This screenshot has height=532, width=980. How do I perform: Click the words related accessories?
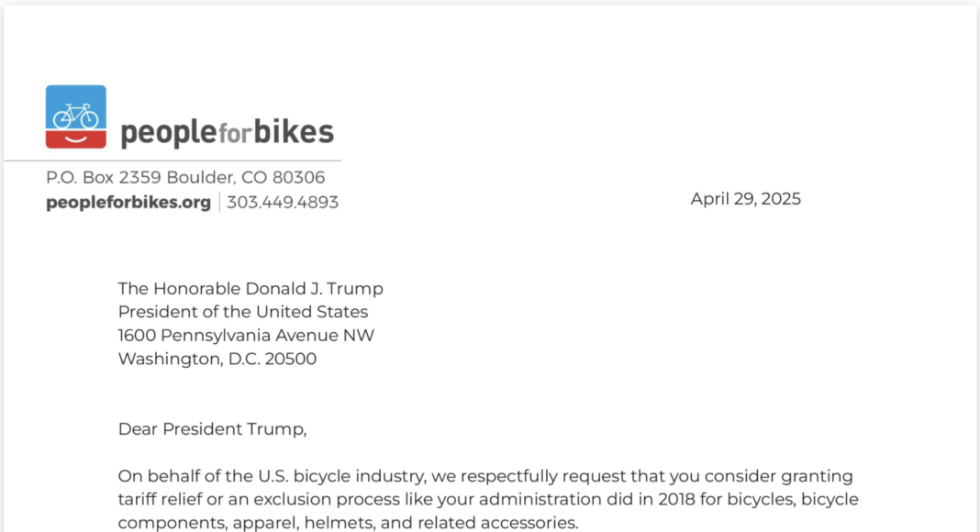514,524
